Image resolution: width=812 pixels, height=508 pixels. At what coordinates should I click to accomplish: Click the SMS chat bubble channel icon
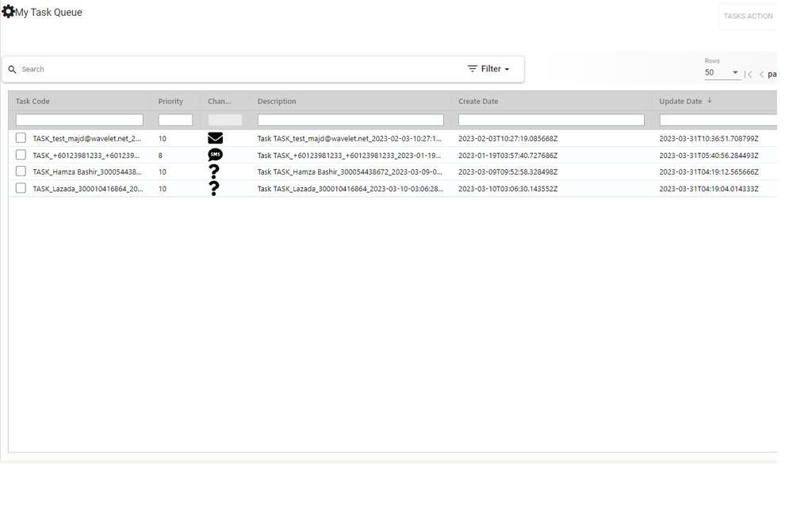point(215,155)
